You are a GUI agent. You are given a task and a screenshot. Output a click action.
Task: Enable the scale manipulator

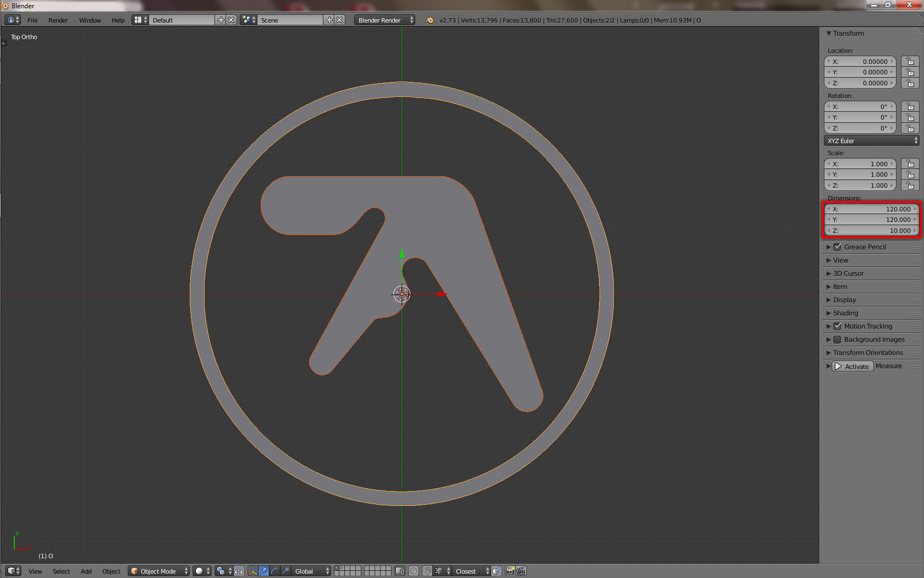click(285, 571)
